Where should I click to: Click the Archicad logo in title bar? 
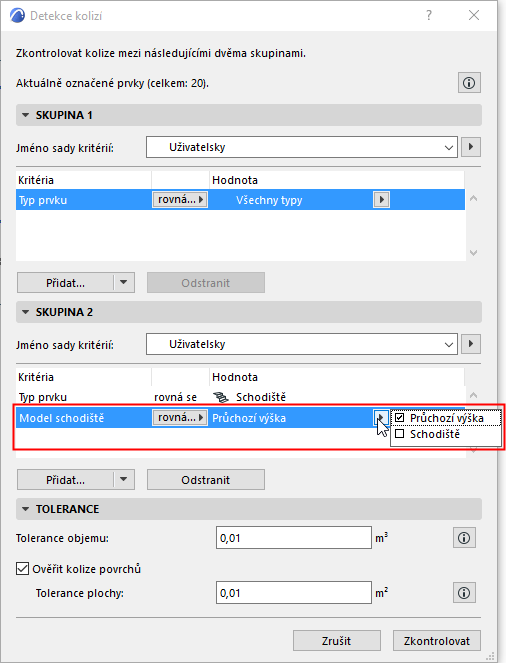tap(17, 16)
